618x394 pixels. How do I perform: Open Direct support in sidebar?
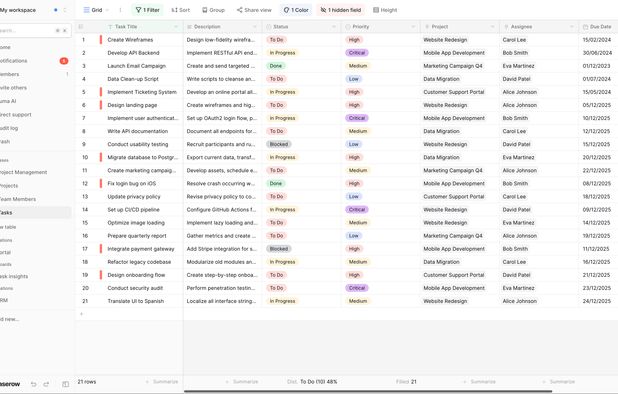pyautogui.click(x=35, y=115)
